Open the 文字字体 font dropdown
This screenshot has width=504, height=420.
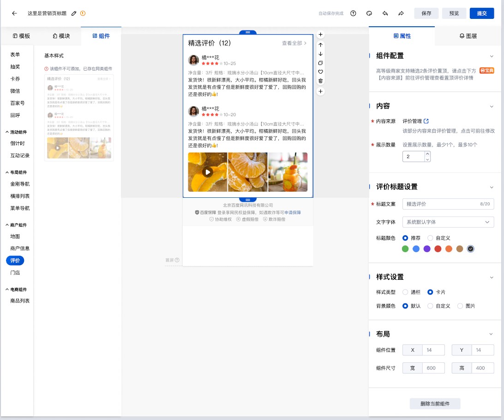(x=448, y=222)
